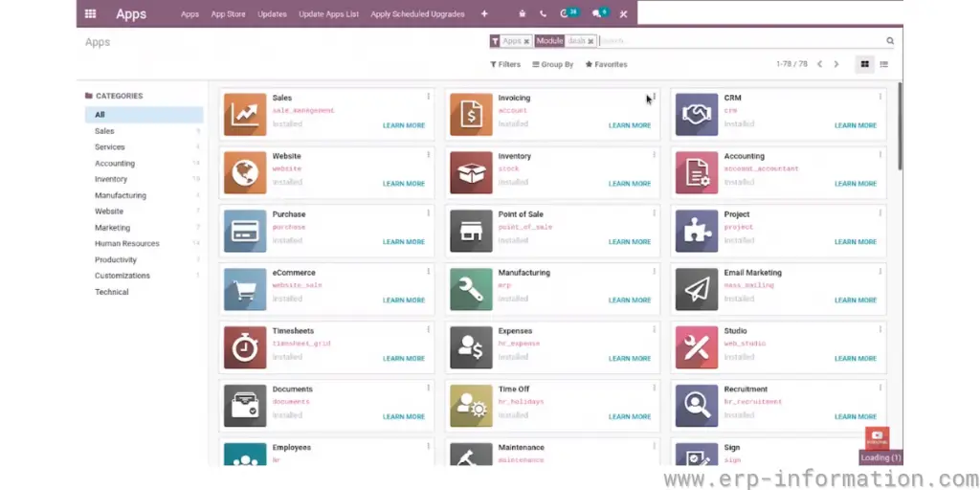
Task: Click Learn More on Manufacturing card
Action: 630,300
